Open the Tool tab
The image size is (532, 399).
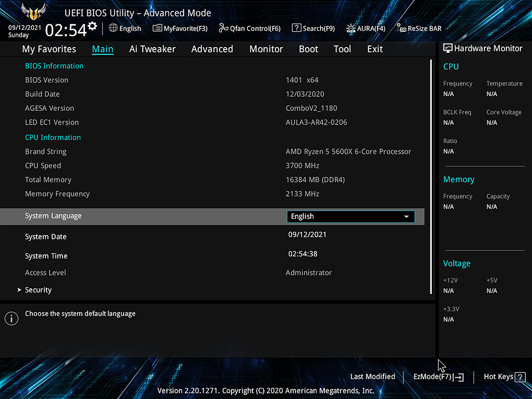[x=342, y=49]
